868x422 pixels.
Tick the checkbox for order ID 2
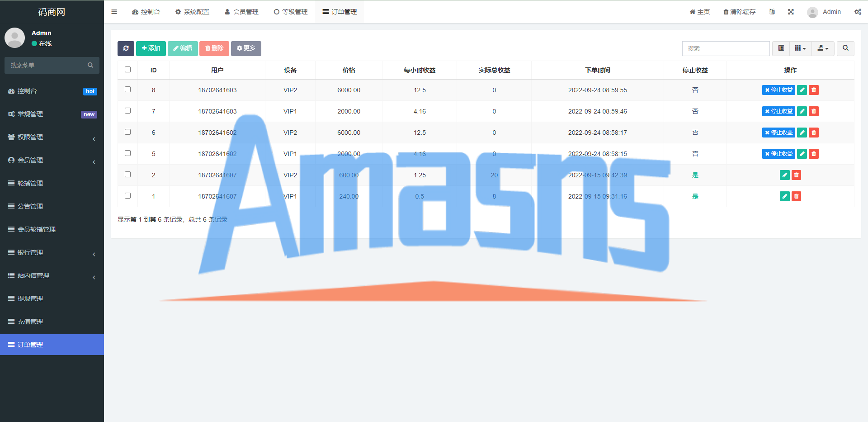pyautogui.click(x=127, y=175)
